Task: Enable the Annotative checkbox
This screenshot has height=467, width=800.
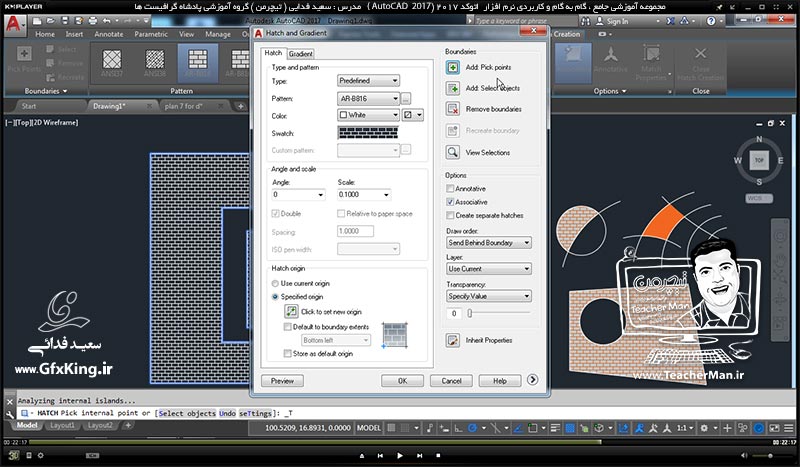Action: 450,188
